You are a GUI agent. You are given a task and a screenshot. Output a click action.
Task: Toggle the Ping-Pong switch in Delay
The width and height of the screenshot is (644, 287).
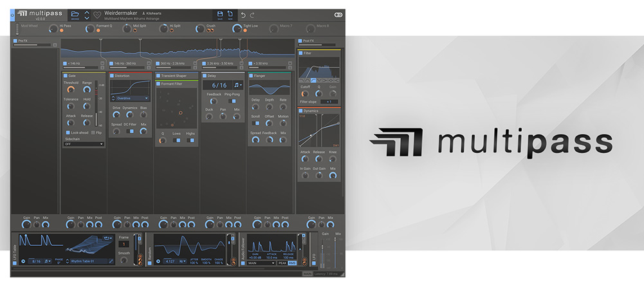point(232,101)
